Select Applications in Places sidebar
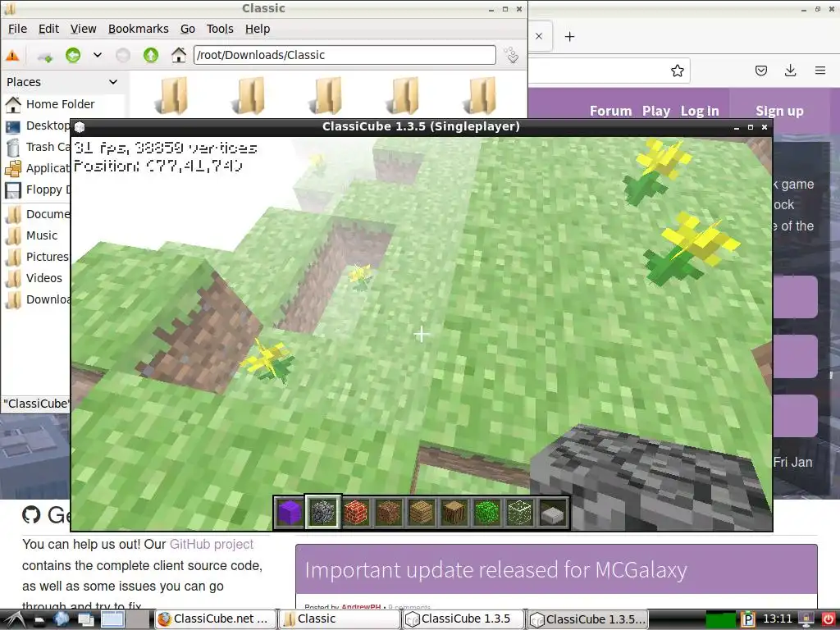 pyautogui.click(x=36, y=168)
